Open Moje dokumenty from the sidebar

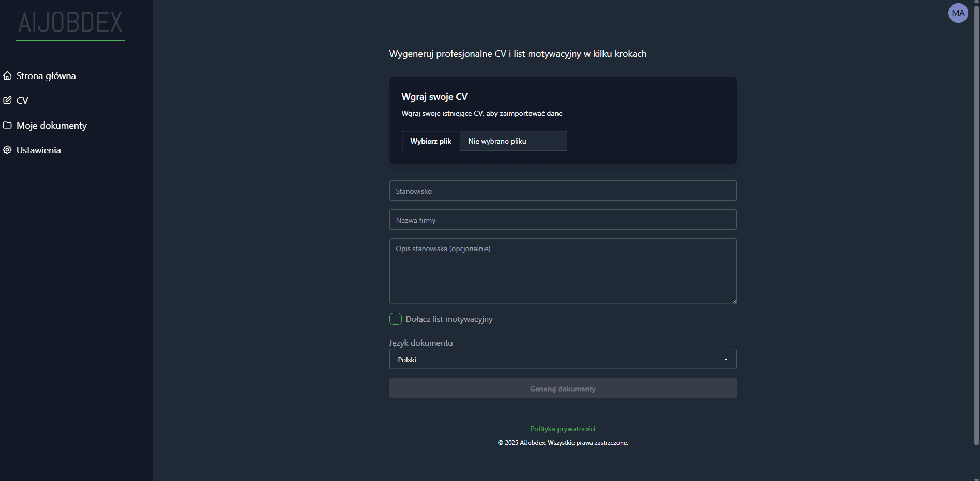(x=51, y=126)
